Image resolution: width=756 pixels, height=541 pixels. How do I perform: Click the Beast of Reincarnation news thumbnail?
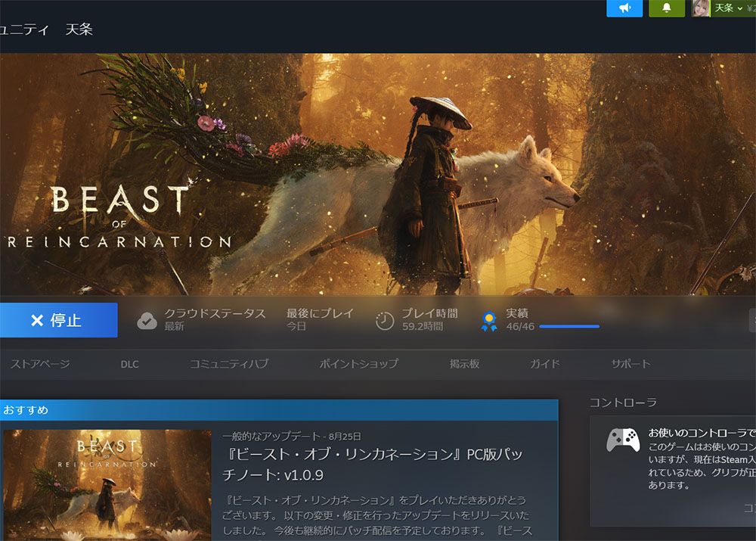pos(107,485)
